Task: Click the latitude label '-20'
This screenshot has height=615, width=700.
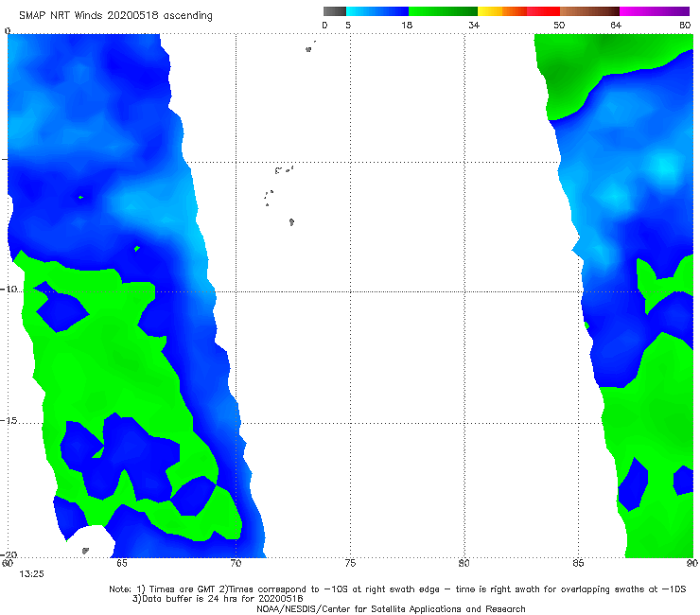Action: pos(9,554)
